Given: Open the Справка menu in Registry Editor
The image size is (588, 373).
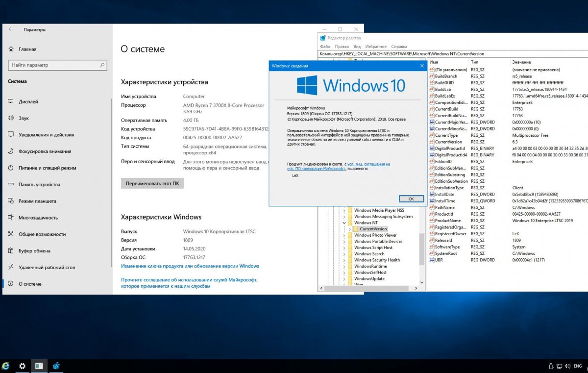Looking at the screenshot, I should (399, 47).
